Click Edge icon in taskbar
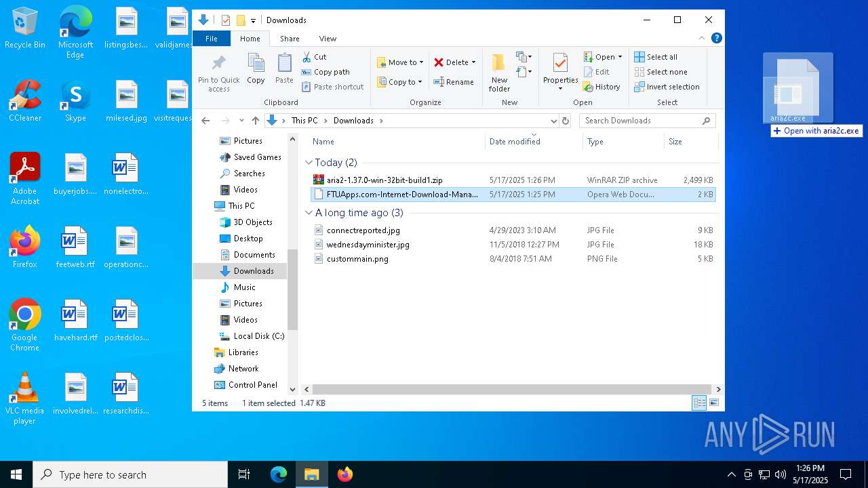 (279, 474)
